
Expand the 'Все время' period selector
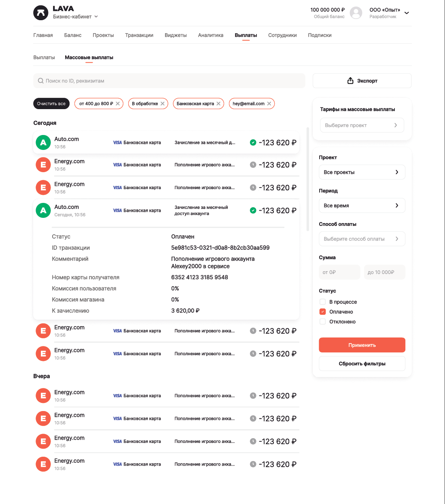[362, 206]
